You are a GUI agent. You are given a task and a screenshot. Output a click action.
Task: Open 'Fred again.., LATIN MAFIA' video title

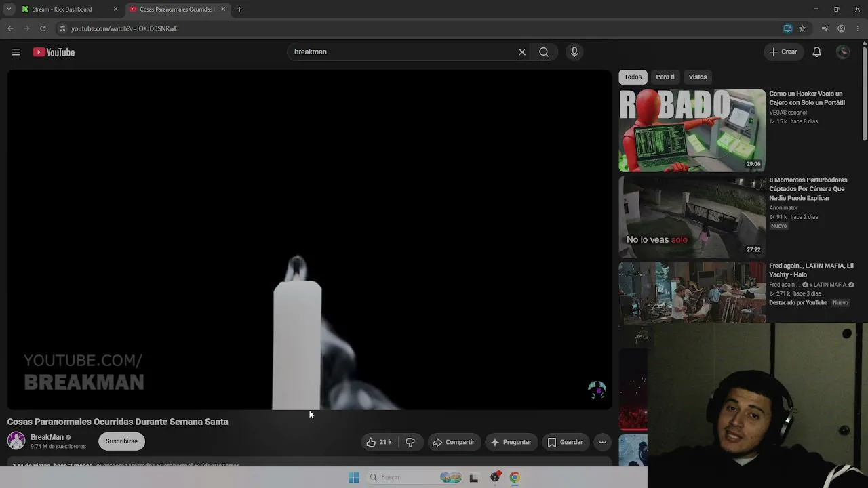(x=811, y=270)
